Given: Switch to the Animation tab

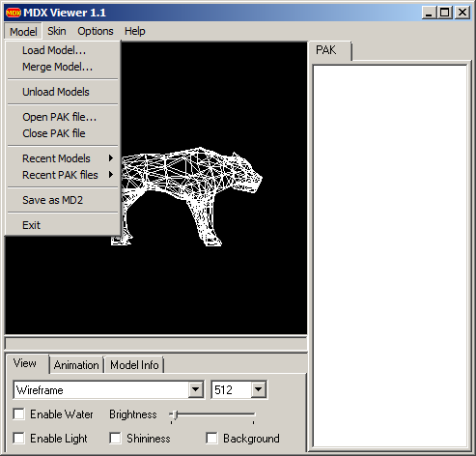Looking at the screenshot, I should 76,365.
